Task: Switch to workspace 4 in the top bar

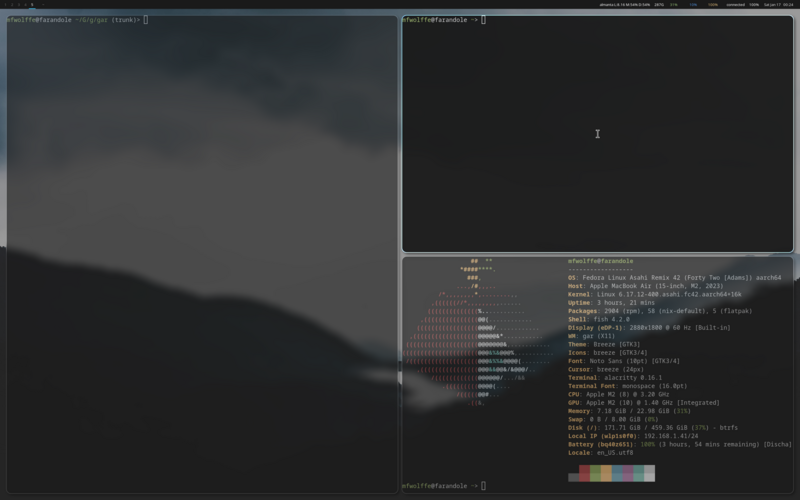Action: point(26,5)
